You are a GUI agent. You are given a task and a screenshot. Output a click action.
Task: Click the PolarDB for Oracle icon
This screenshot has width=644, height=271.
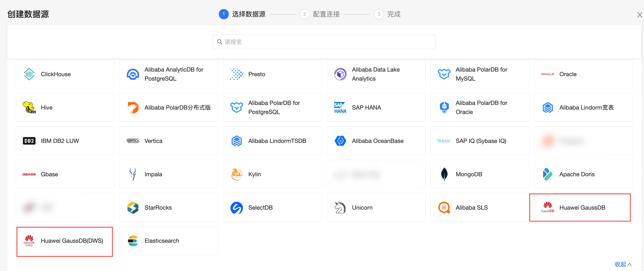click(444, 107)
